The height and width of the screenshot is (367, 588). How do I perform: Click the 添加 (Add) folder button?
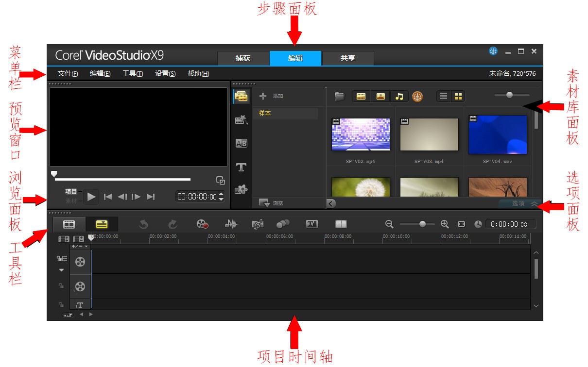tap(271, 96)
